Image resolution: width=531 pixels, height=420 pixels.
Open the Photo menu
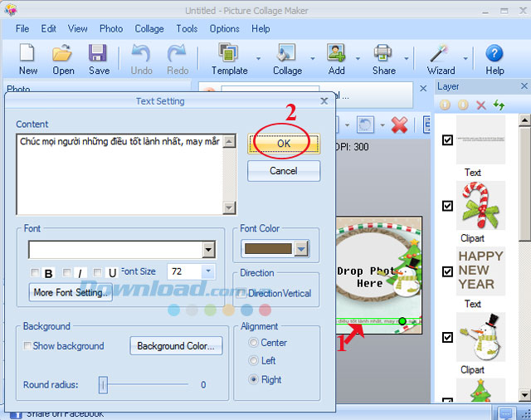[111, 29]
